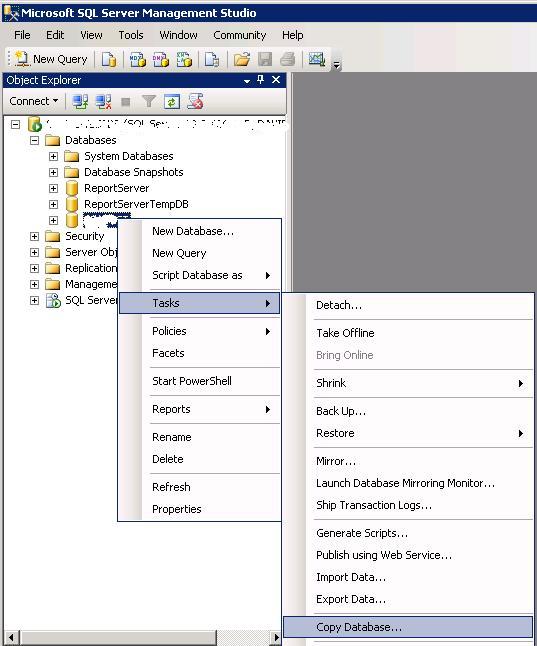Click the delete/stop script icon in Object Explorer toolbar
Screen dimensions: 537x646
(195, 101)
